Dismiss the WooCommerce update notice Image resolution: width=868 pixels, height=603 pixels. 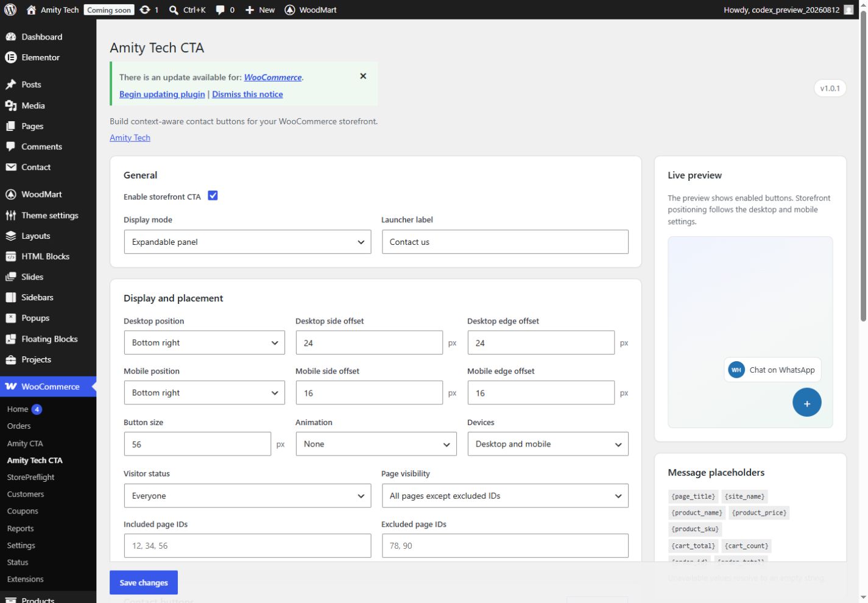[x=363, y=76]
